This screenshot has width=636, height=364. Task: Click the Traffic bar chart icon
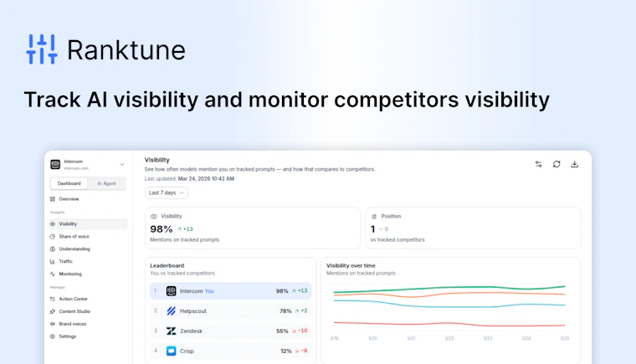point(53,261)
